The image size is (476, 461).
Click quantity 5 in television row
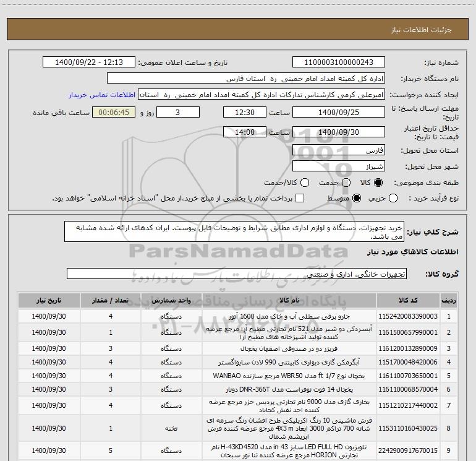111,450
